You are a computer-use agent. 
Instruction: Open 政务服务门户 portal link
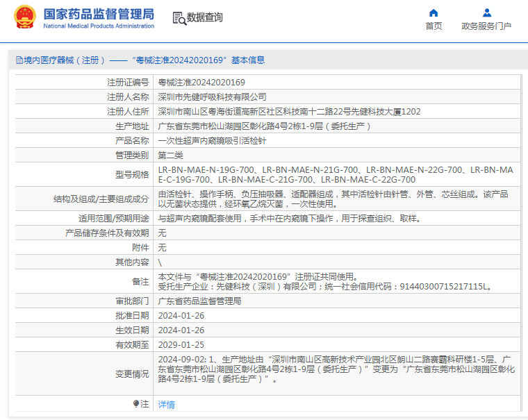[x=486, y=26]
